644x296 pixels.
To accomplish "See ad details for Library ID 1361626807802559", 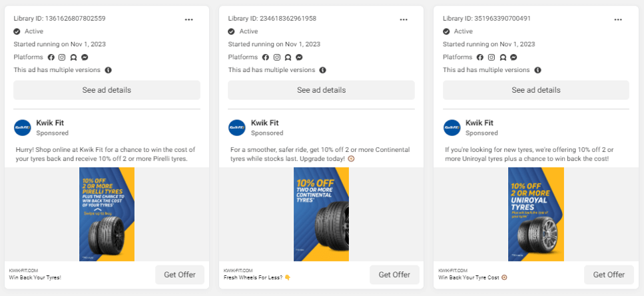I will point(107,90).
